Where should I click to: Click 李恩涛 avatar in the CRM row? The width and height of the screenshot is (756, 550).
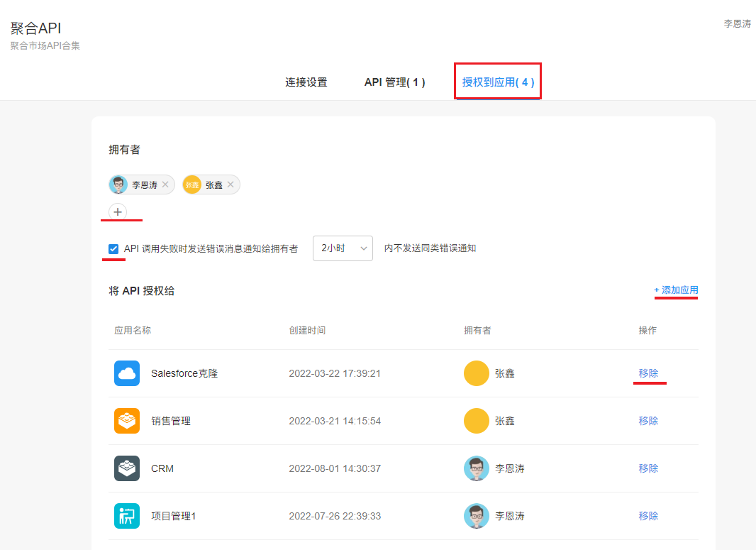477,468
